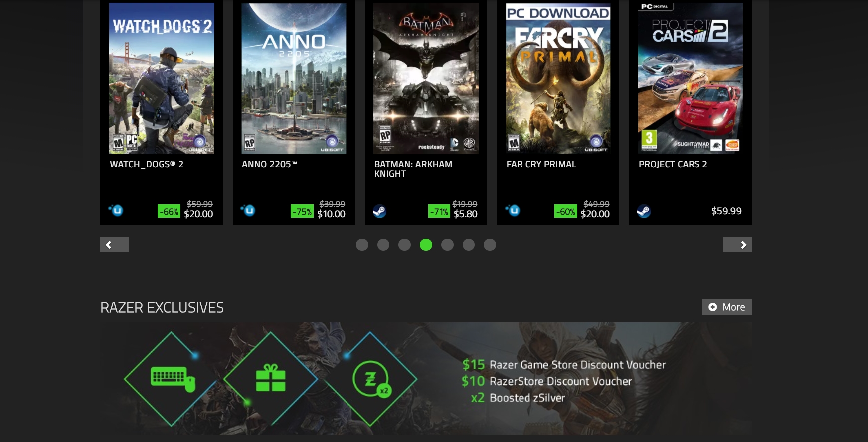This screenshot has height=442, width=868.
Task: Click the ANNO 2205™ title link
Action: [x=270, y=164]
